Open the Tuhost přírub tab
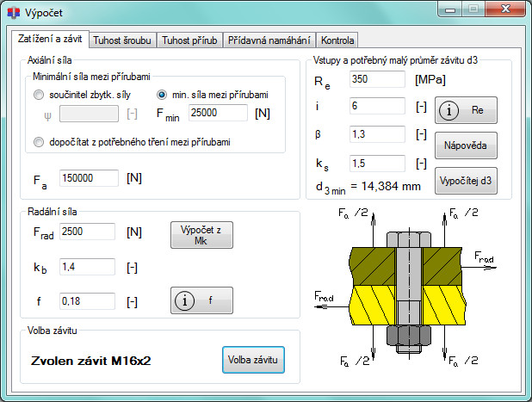This screenshot has width=532, height=402. click(189, 40)
